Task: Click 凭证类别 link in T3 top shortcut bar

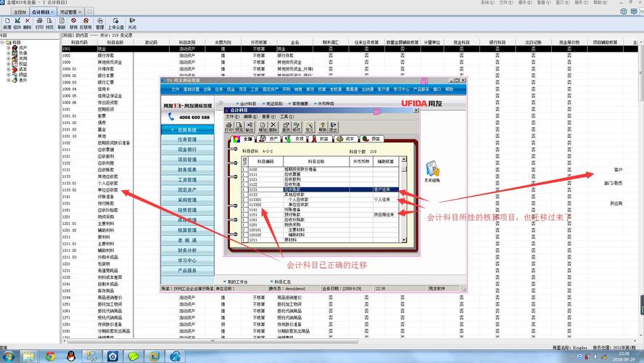Action: (x=274, y=104)
